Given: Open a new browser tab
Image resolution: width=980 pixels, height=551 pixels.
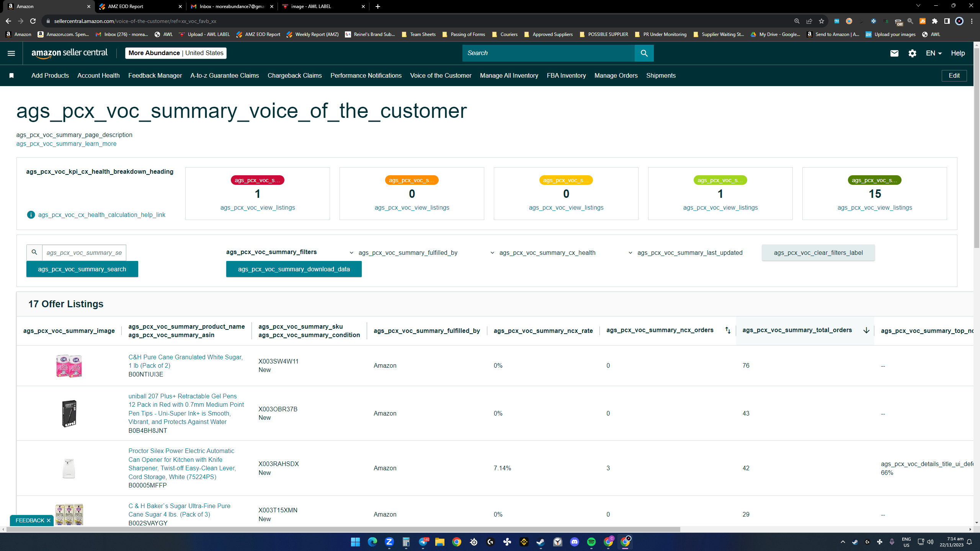Looking at the screenshot, I should [x=378, y=7].
